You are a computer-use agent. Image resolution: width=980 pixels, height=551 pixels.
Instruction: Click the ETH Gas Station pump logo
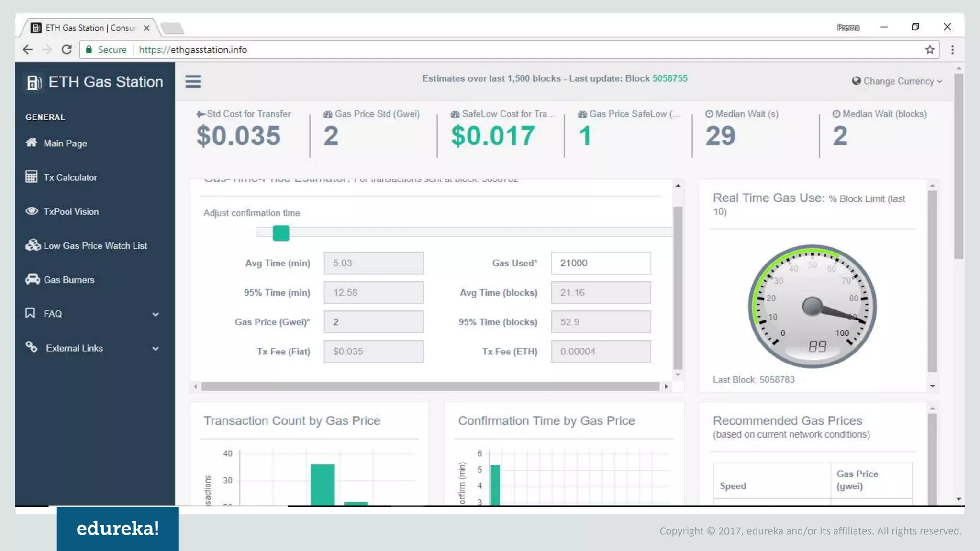tap(34, 82)
